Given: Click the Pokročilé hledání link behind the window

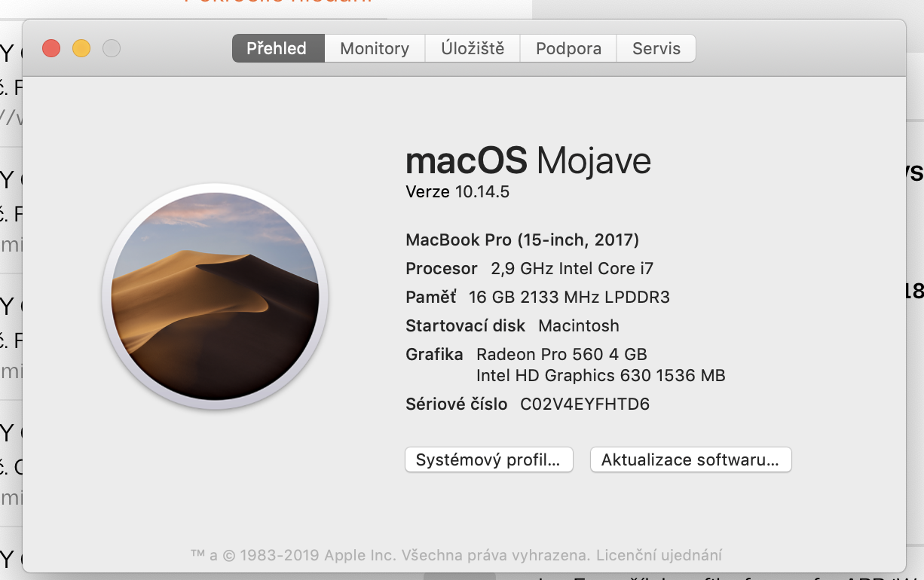Looking at the screenshot, I should pyautogui.click(x=276, y=2).
